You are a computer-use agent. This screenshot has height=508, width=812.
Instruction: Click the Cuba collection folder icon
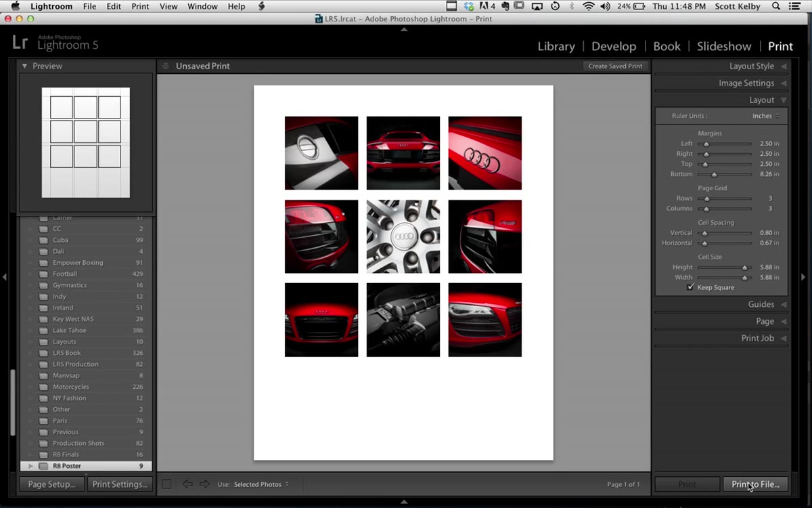43,240
